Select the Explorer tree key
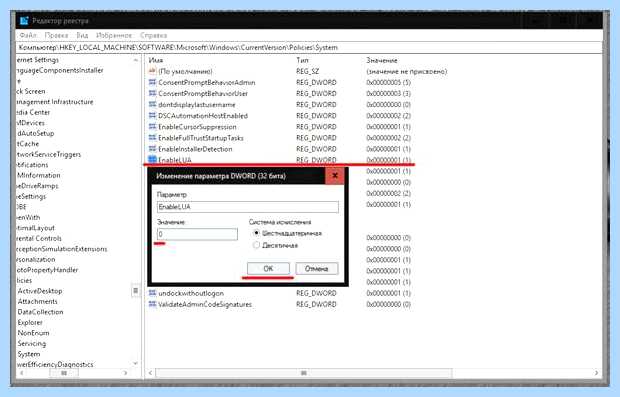 click(30, 323)
